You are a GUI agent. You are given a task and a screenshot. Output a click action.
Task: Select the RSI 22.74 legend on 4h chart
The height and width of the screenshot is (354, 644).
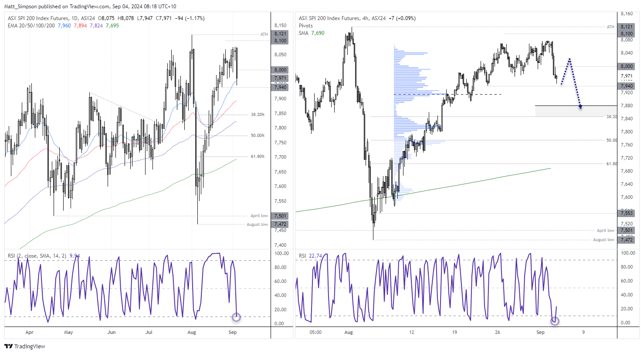tap(311, 256)
